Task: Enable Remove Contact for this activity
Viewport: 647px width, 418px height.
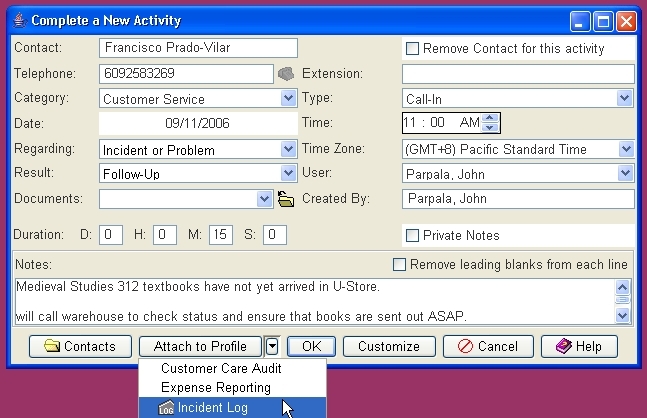Action: [412, 48]
